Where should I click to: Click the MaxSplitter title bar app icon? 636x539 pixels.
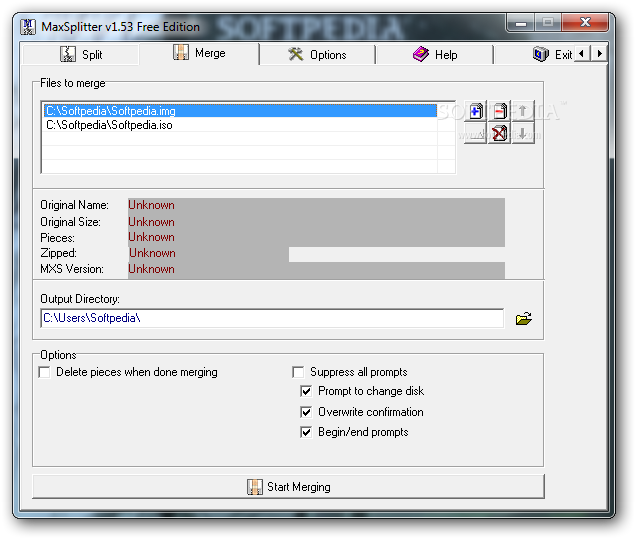[x=28, y=27]
